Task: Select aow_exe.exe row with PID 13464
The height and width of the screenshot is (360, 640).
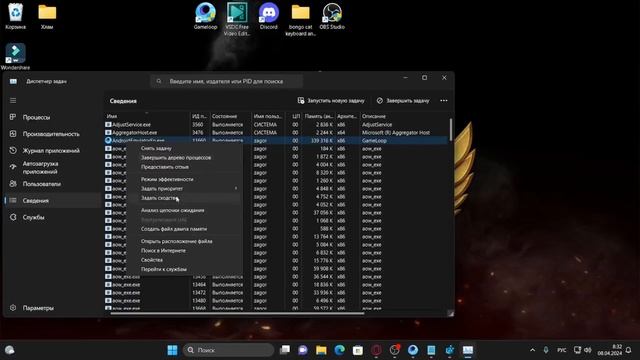Action: coord(276,284)
